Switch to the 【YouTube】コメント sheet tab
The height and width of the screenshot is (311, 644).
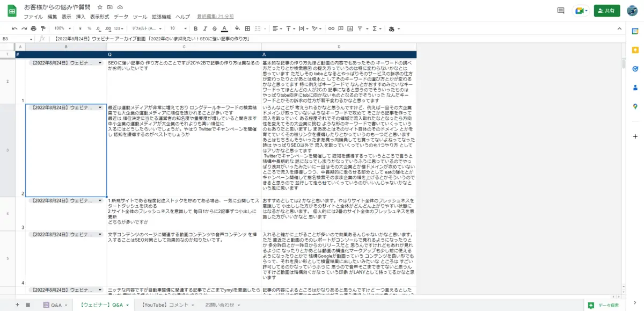(x=165, y=305)
